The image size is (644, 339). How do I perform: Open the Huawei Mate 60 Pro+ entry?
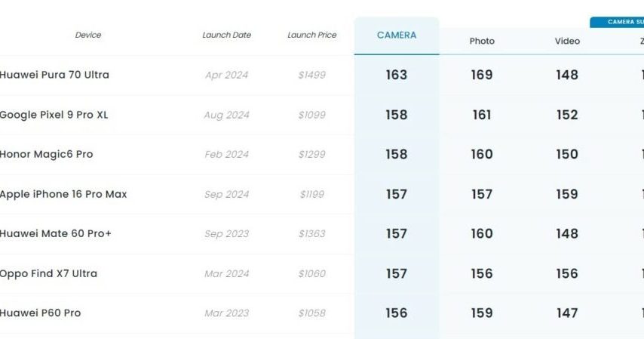click(56, 233)
